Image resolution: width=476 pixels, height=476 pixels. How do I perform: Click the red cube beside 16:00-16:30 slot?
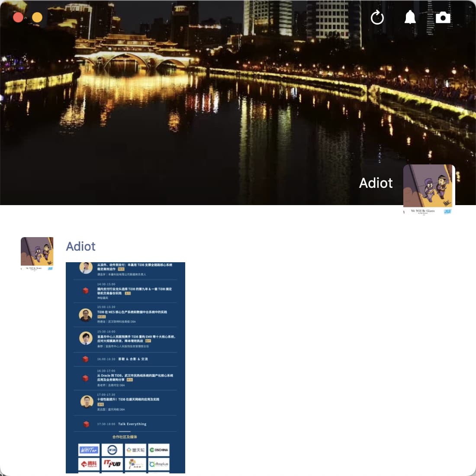[86, 359]
